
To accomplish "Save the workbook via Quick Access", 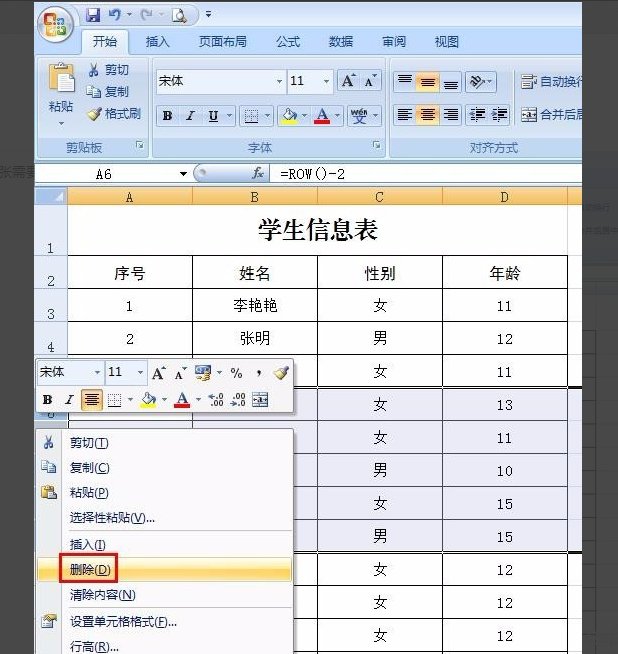I will click(93, 15).
